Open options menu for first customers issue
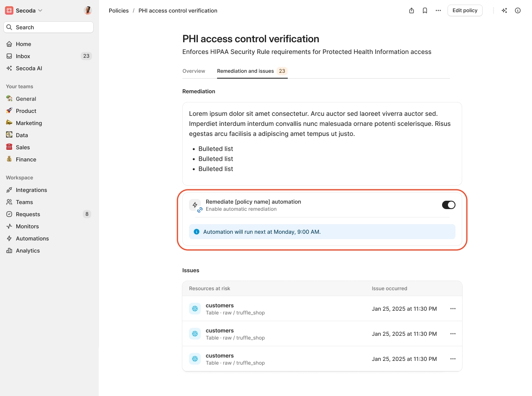 (453, 309)
